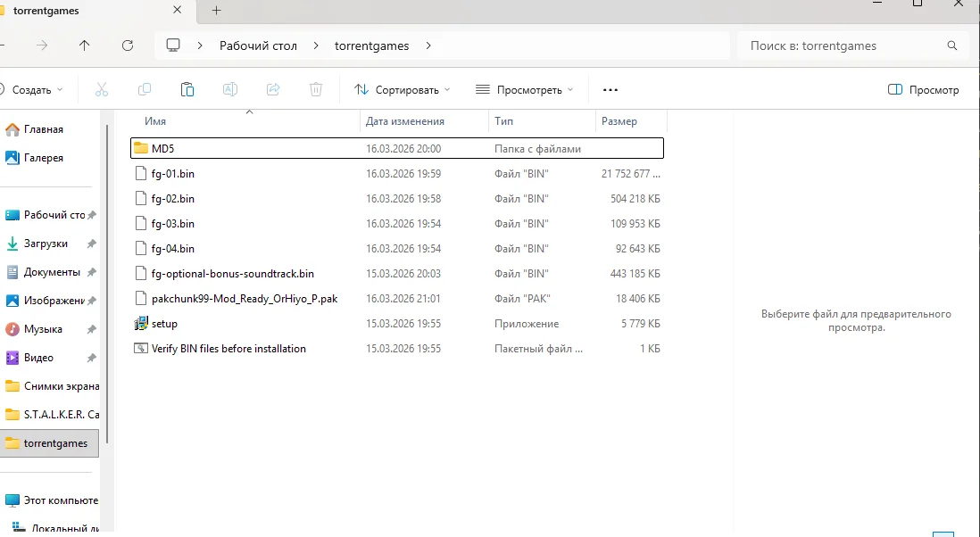The image size is (980, 537).
Task: Open the more options ellipsis menu
Action: click(x=610, y=90)
